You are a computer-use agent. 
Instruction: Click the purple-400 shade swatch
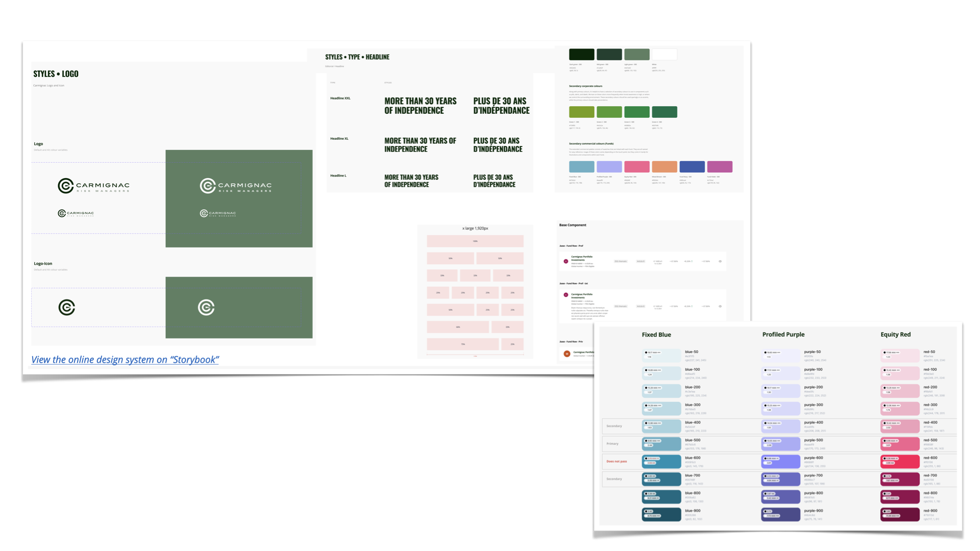[781, 426]
